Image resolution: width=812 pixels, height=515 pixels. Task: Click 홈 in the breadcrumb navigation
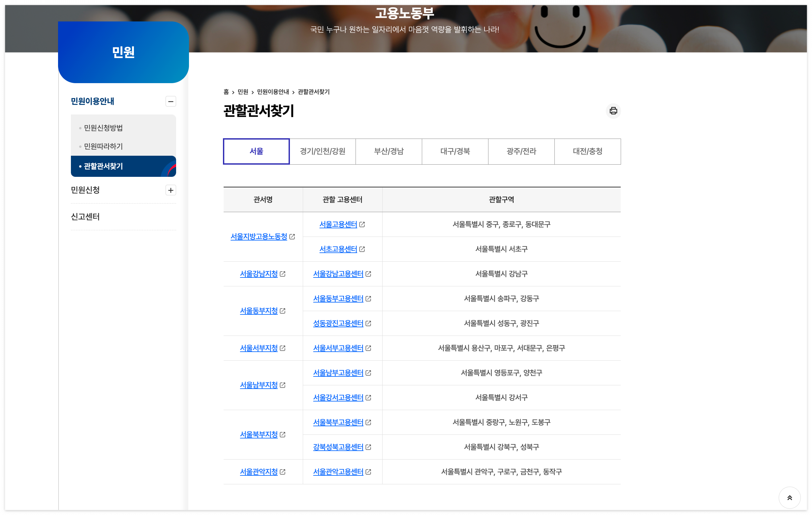[226, 92]
